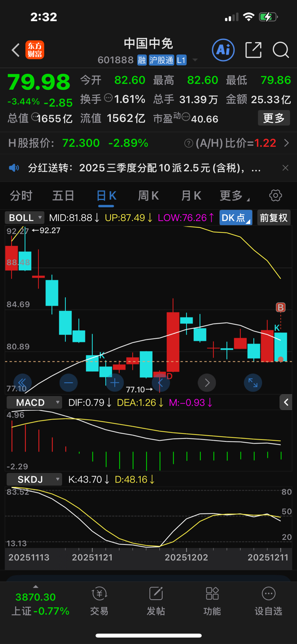Open the 功能 functions icon
This screenshot has width=297, height=644.
(212, 601)
